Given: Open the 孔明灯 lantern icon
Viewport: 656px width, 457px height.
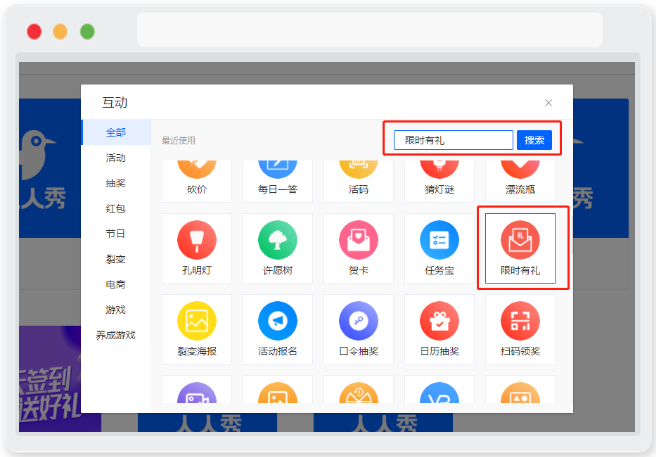Looking at the screenshot, I should pos(197,240).
